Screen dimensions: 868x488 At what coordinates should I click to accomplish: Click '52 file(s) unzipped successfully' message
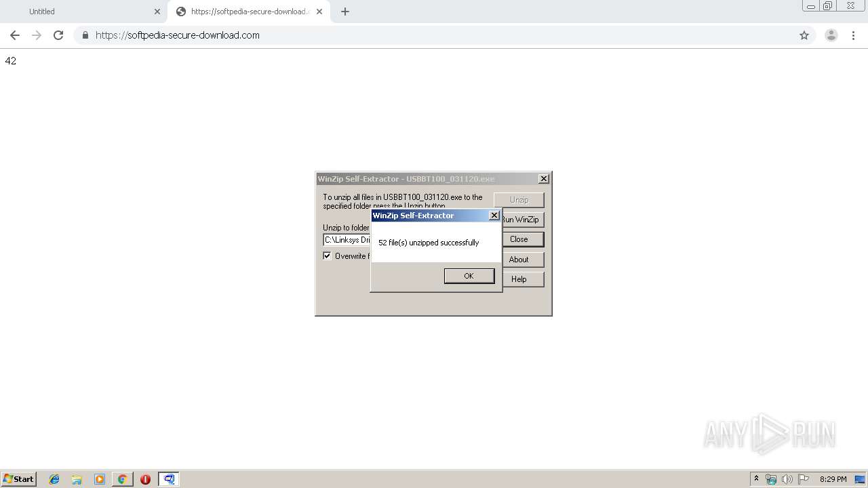(429, 243)
